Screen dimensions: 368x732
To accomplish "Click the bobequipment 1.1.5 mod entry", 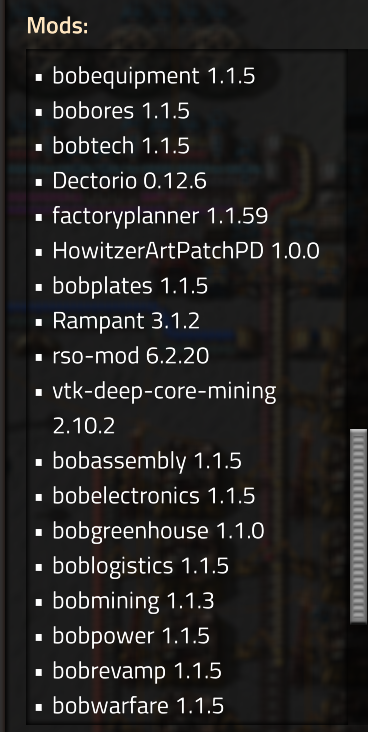I will click(x=154, y=76).
